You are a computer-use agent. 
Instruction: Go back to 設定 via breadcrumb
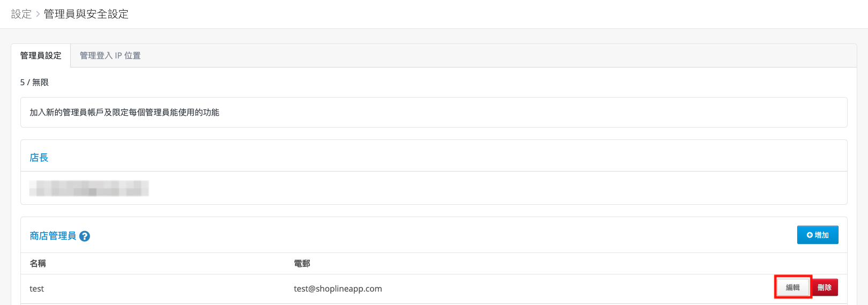point(21,14)
